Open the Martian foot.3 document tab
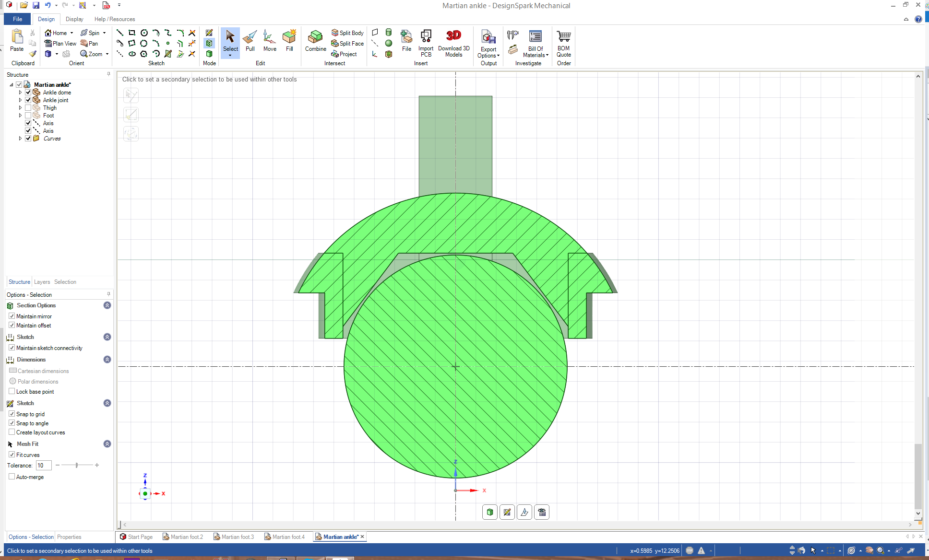 point(237,537)
